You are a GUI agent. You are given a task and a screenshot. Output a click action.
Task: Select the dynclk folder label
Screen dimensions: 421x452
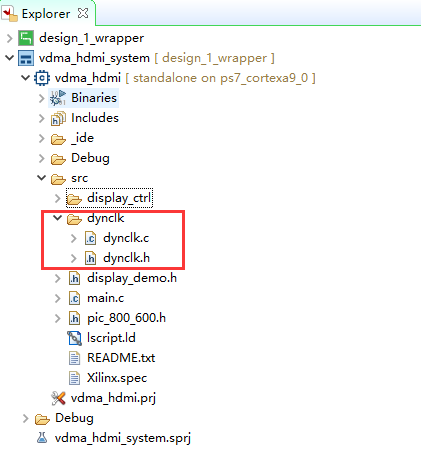tap(105, 218)
